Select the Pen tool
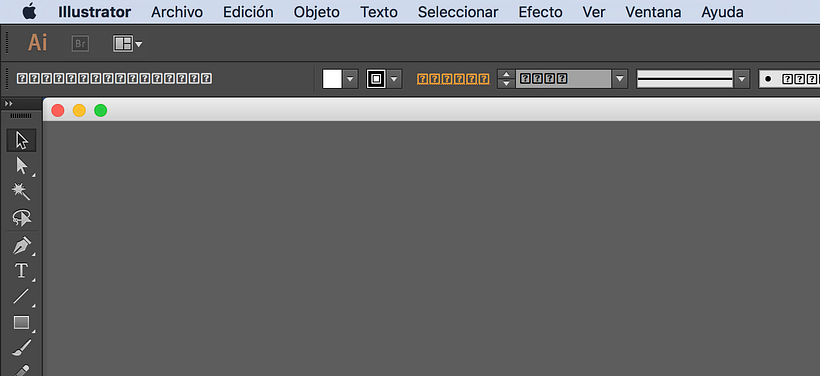This screenshot has height=376, width=820. 21,246
